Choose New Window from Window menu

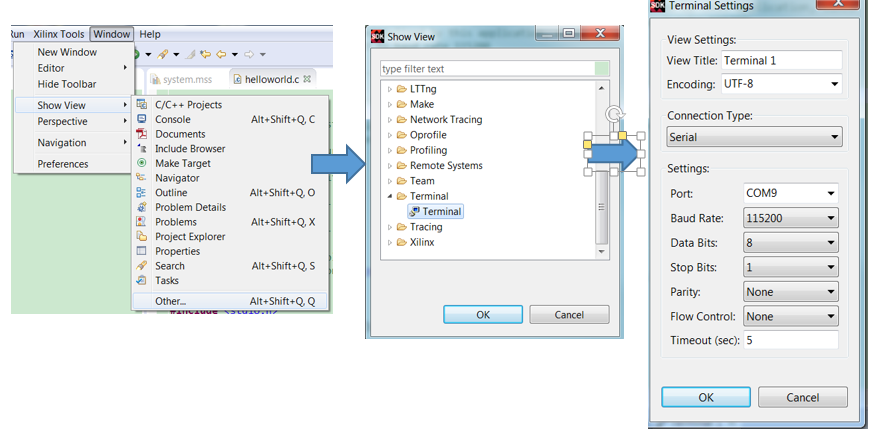tap(67, 52)
